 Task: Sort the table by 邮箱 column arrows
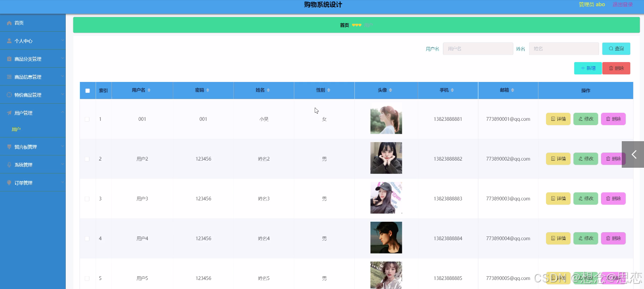tap(512, 90)
